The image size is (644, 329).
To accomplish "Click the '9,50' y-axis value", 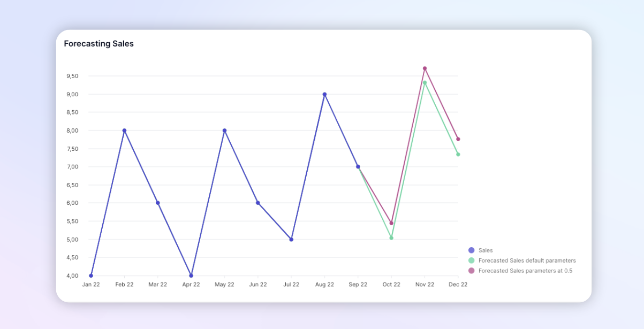I will [72, 76].
